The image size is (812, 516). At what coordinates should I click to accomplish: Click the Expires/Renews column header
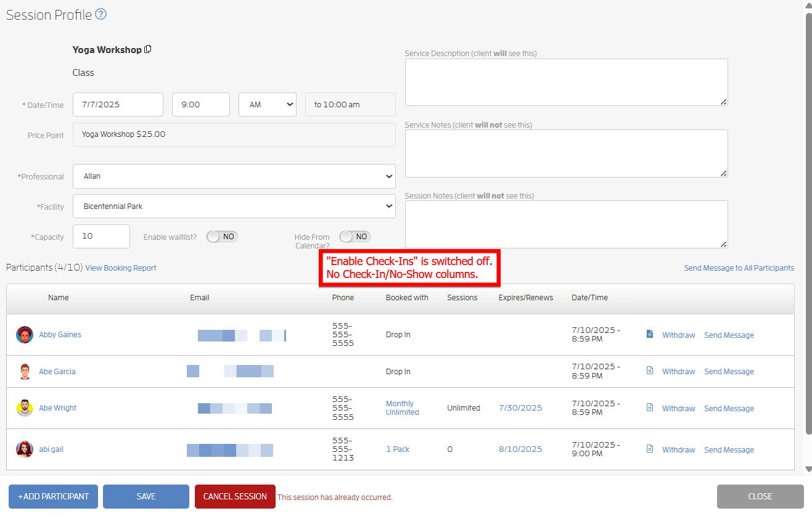point(526,298)
